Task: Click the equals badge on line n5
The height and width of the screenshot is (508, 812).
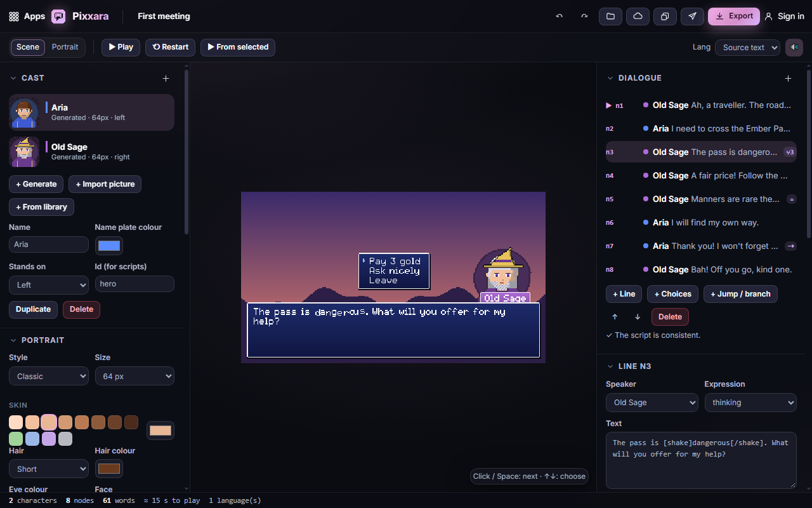Action: [791, 199]
